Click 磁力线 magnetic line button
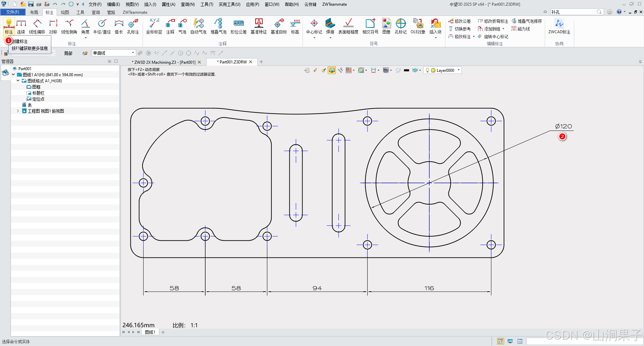 [x=521, y=29]
